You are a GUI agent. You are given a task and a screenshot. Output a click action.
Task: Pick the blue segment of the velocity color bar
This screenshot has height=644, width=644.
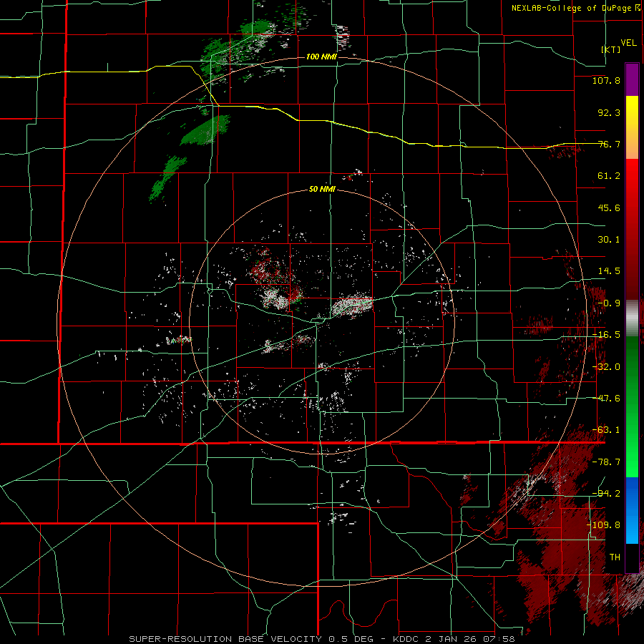pos(632,510)
